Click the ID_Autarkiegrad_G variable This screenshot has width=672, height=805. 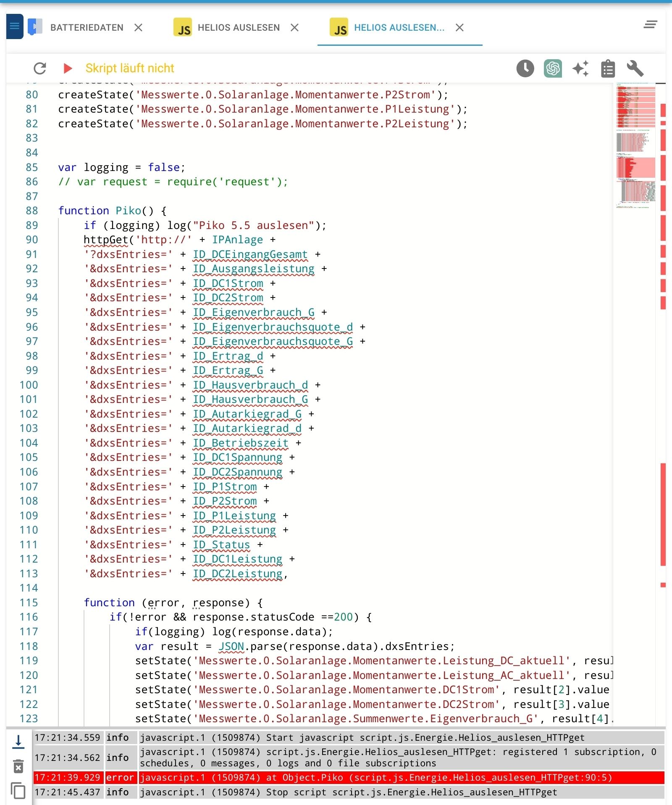(247, 414)
